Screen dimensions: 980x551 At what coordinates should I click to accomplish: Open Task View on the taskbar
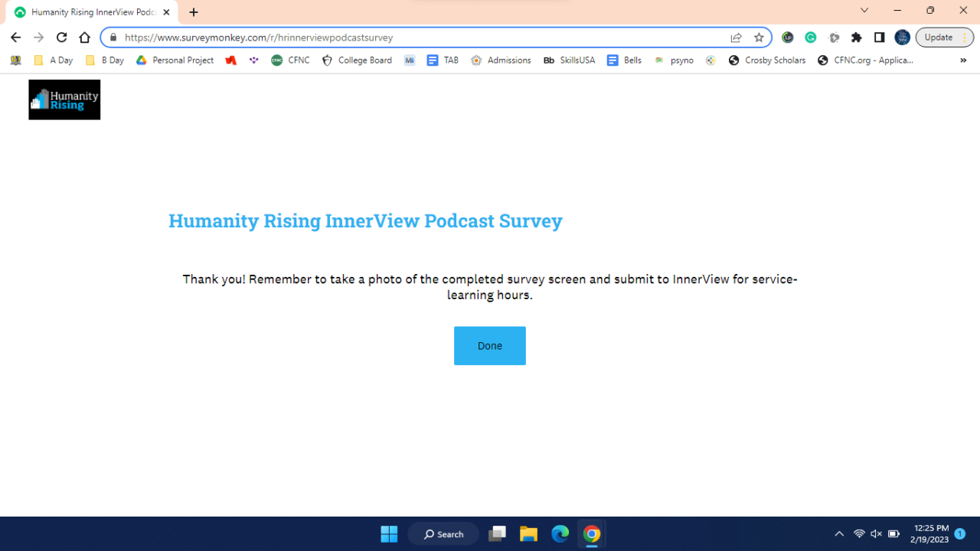498,533
